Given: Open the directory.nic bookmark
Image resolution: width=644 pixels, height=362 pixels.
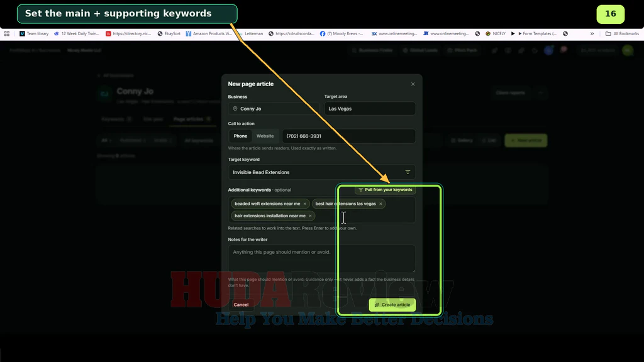Looking at the screenshot, I should pyautogui.click(x=128, y=34).
